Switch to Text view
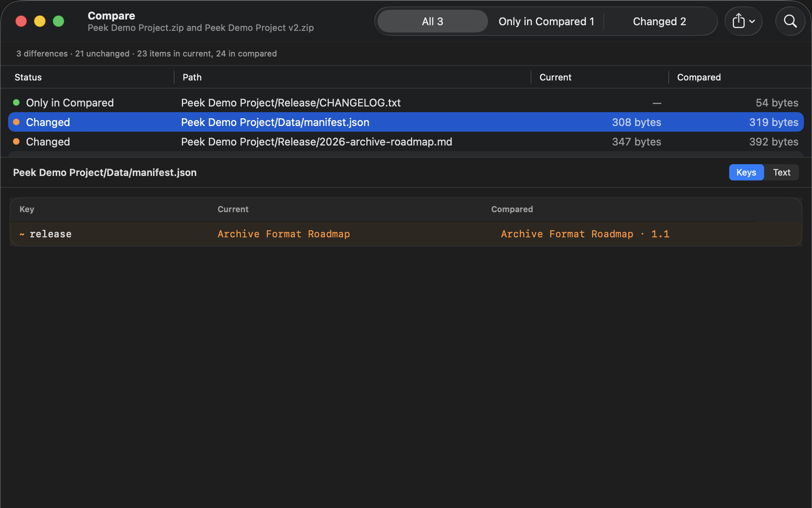 [x=781, y=172]
